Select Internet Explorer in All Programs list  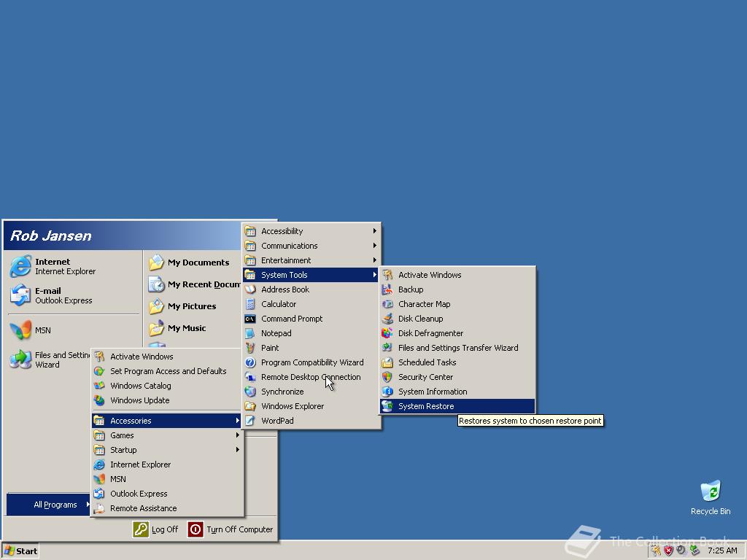167,464
